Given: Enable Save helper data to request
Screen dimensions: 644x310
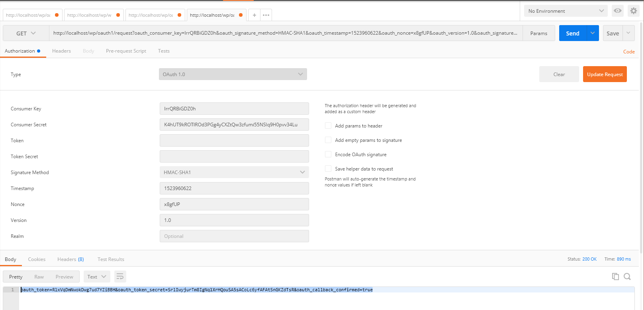Looking at the screenshot, I should pos(328,169).
